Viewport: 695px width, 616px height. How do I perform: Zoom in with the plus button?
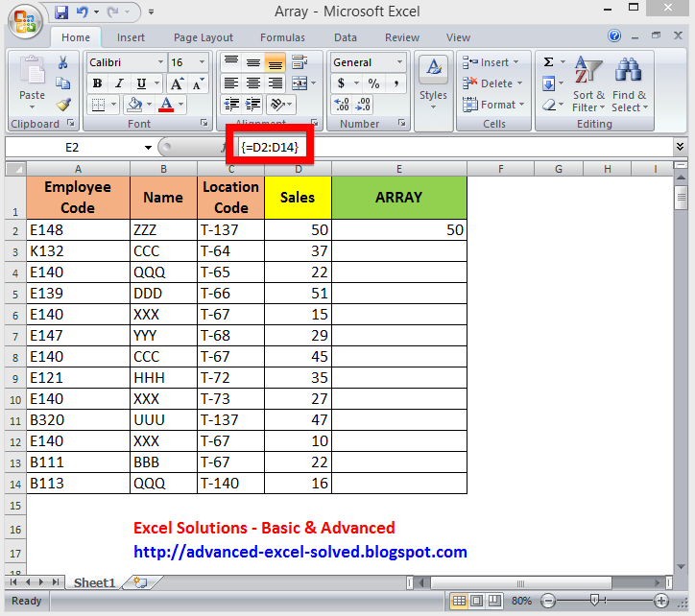coord(661,601)
